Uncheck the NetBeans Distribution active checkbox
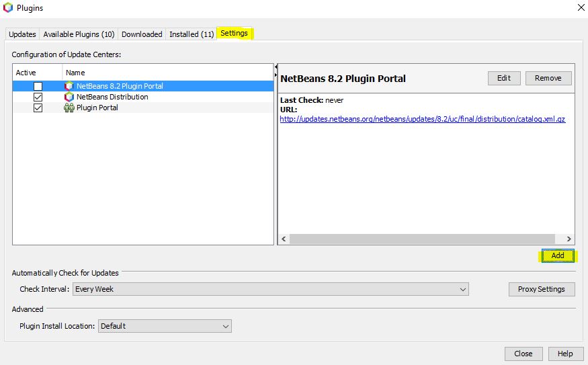Screen dimensions: 588x365 38,97
